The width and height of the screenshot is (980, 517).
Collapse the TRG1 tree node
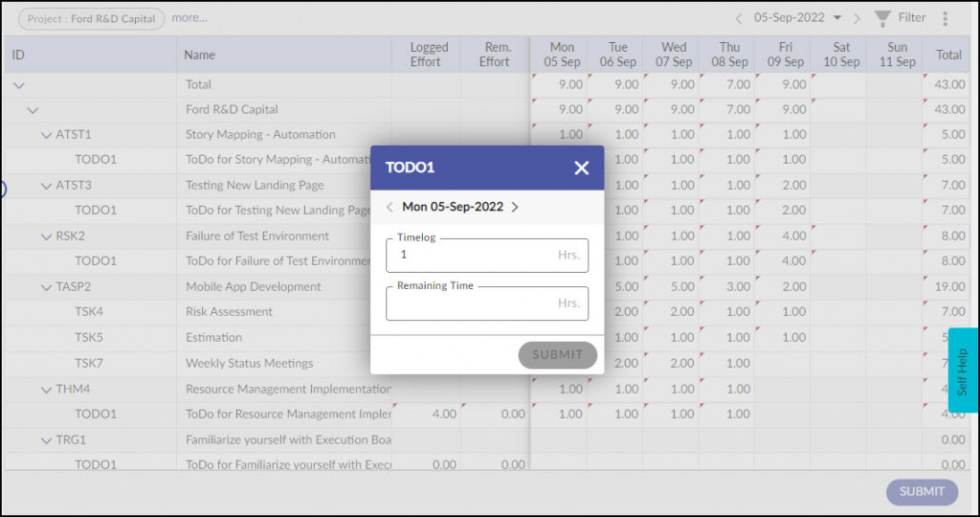(x=46, y=440)
